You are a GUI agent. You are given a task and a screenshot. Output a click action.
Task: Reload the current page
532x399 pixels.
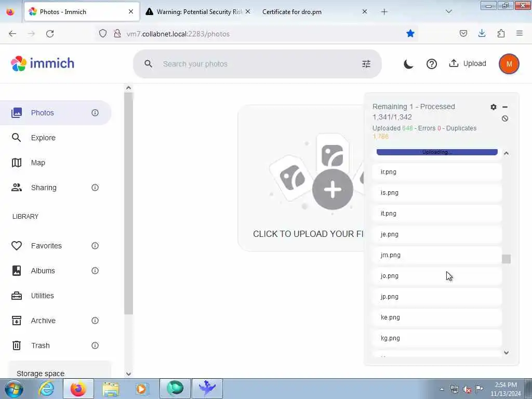(x=50, y=34)
